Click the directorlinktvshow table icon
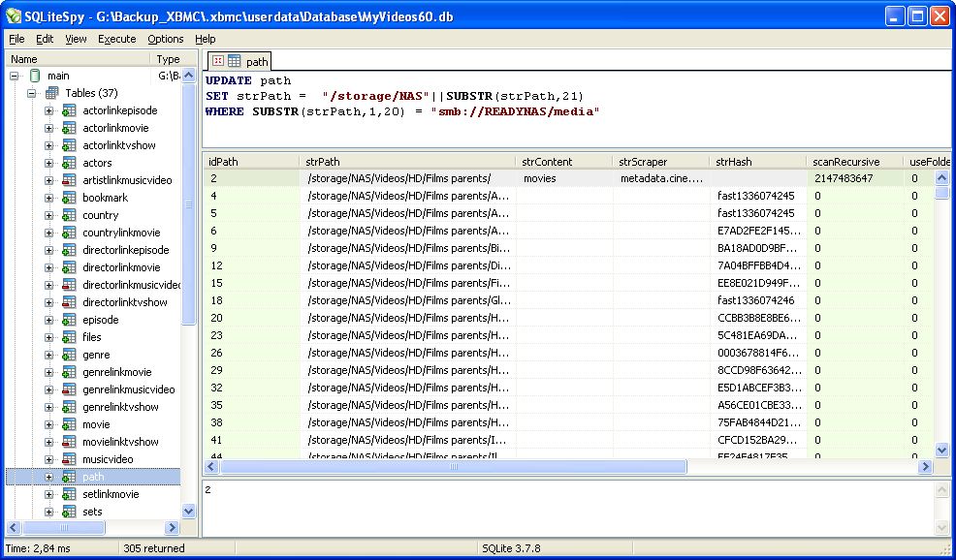Screen dimensions: 956x560 (69, 302)
